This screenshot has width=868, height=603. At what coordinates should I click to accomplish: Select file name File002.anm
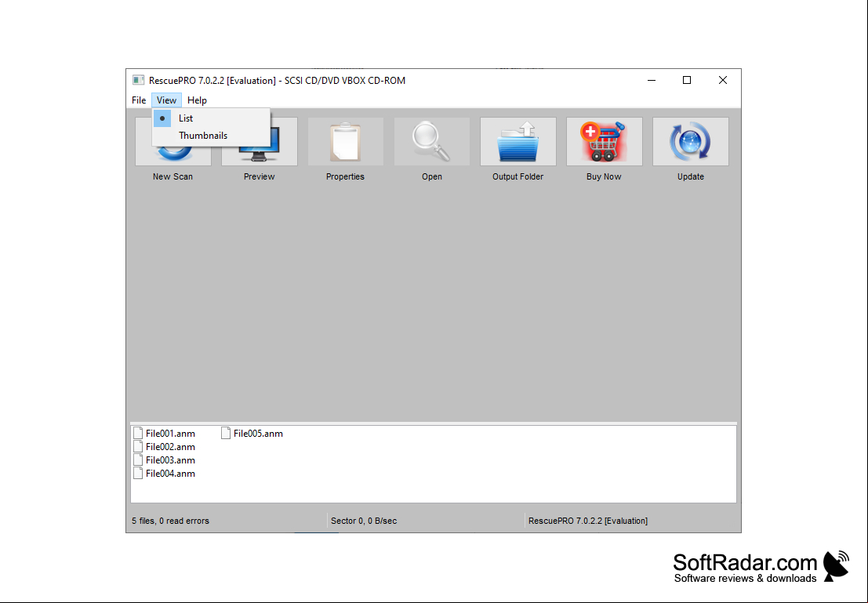coord(170,447)
